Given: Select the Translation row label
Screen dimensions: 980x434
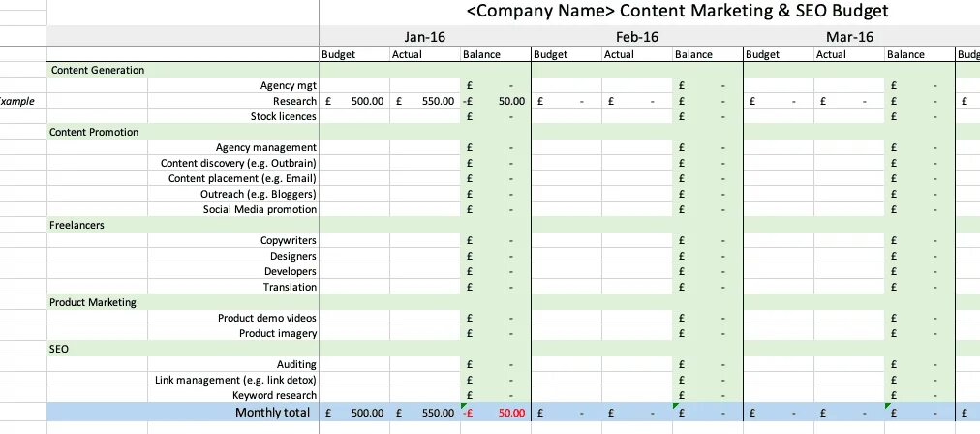Looking at the screenshot, I should coord(290,287).
